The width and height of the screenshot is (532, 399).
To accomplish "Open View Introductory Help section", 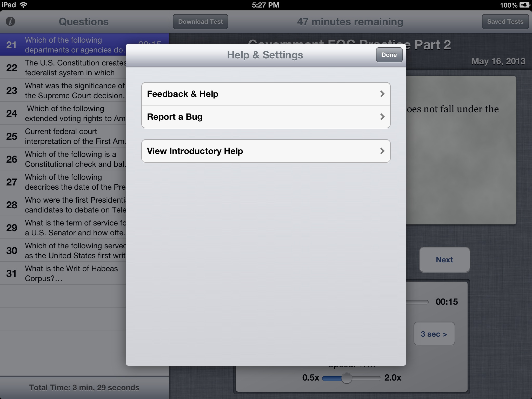I will pos(266,151).
